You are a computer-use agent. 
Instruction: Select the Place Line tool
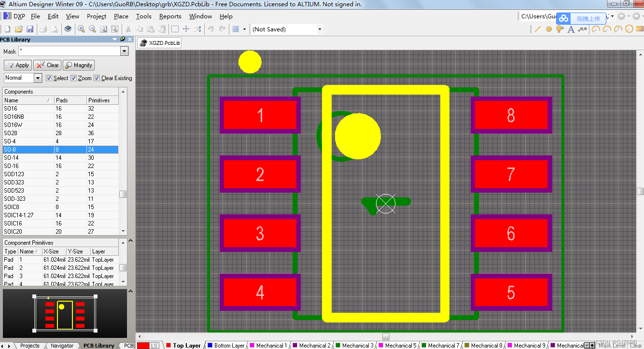pyautogui.click(x=538, y=29)
